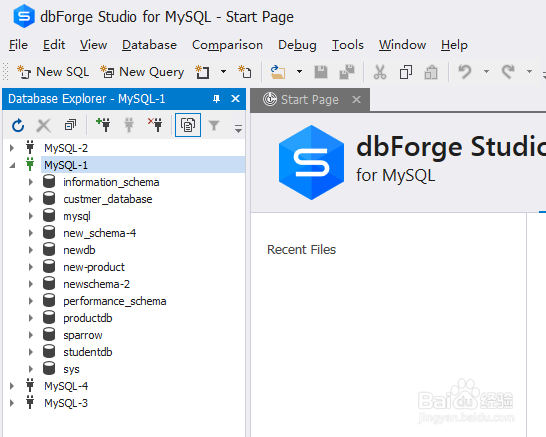
Task: Click the New Query toolbar button
Action: (x=142, y=72)
